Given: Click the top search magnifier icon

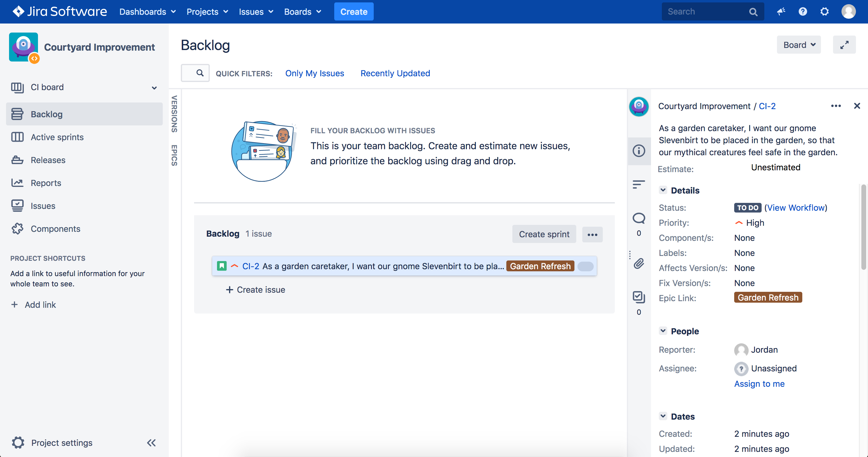Looking at the screenshot, I should (x=753, y=12).
